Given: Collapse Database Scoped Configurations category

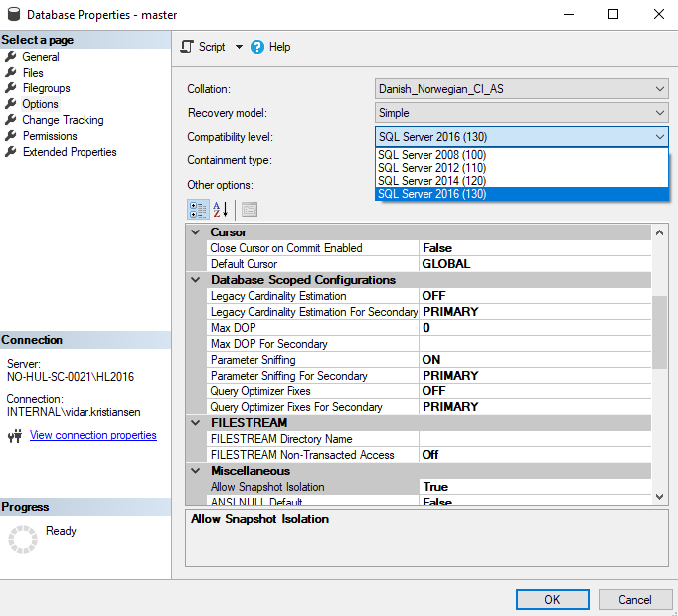Looking at the screenshot, I should (x=196, y=280).
